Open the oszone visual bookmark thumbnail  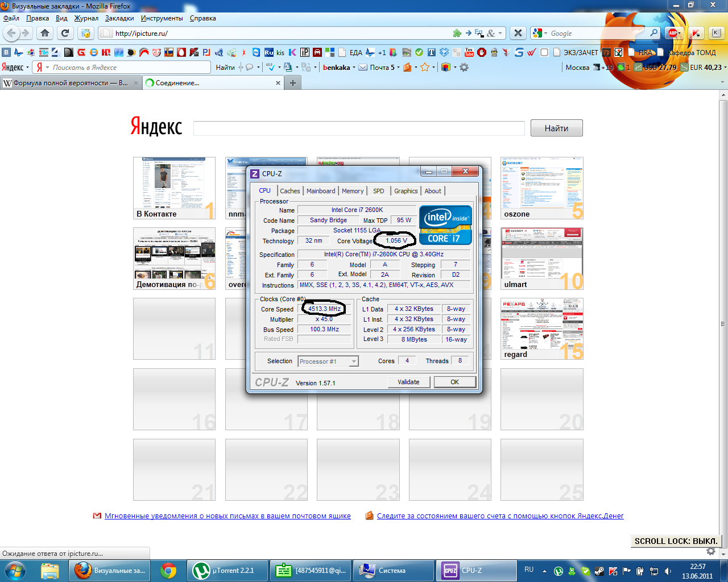541,188
